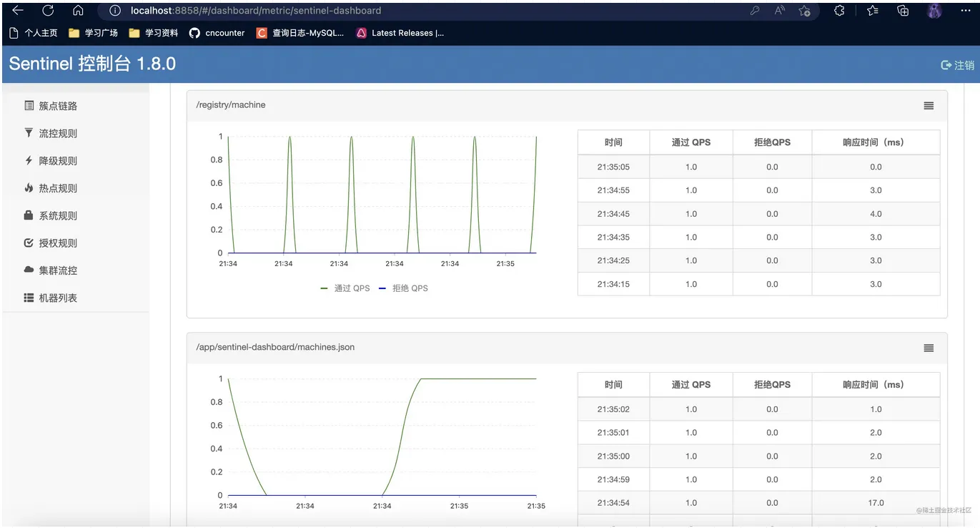Click response time 1.0 in 21:35:02 row
This screenshot has height=528, width=980.
876,409
